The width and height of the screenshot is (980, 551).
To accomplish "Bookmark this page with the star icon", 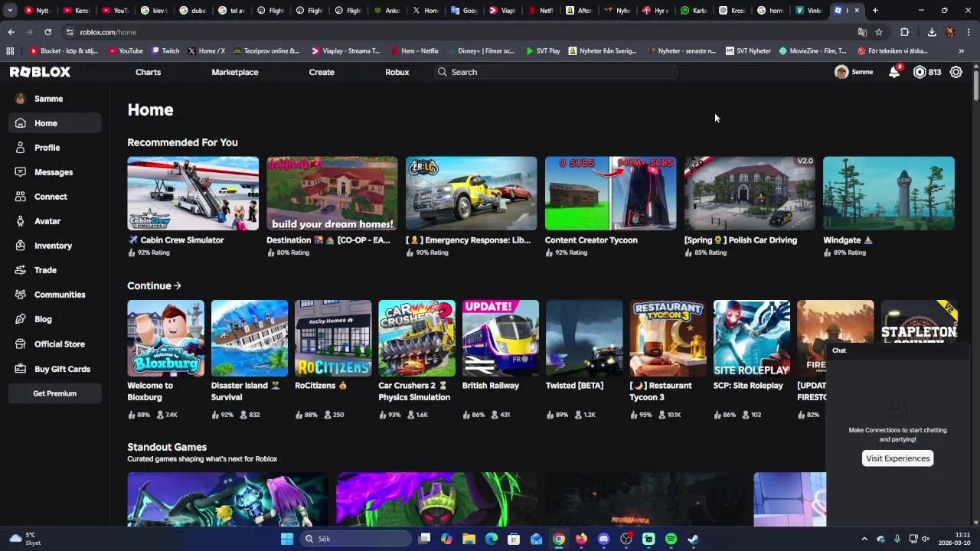I will (x=879, y=32).
